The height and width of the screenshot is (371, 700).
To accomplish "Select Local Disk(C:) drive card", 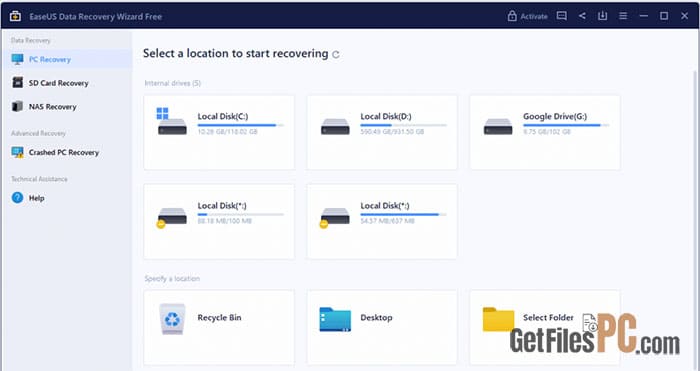I will pos(219,132).
